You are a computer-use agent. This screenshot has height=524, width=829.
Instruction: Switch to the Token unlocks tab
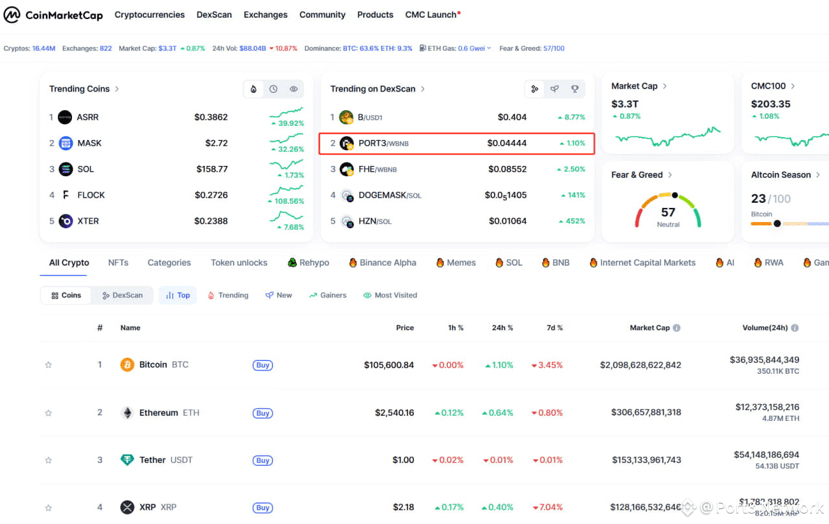[239, 263]
